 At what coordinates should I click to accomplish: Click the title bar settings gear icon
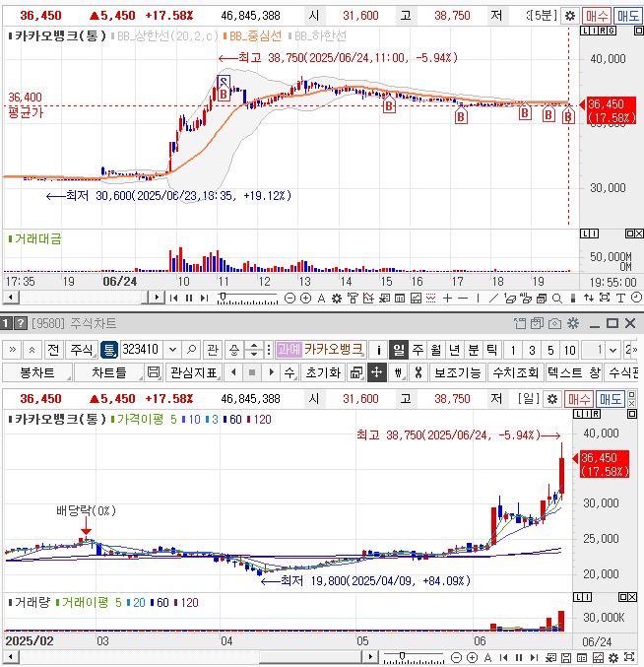coord(573,323)
